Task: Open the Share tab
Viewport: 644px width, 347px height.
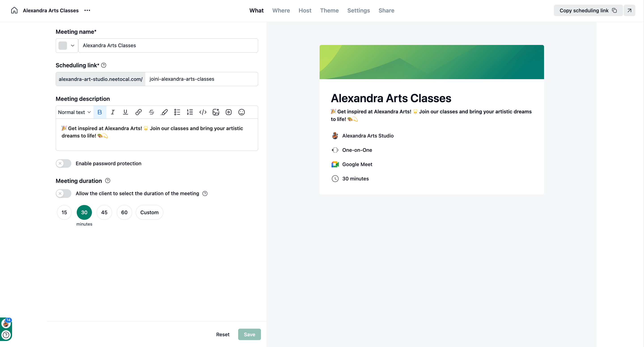Action: coord(386,11)
